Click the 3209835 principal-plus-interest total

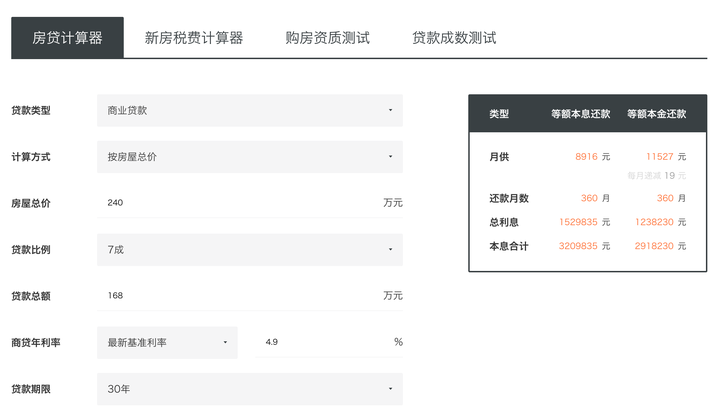pos(578,246)
